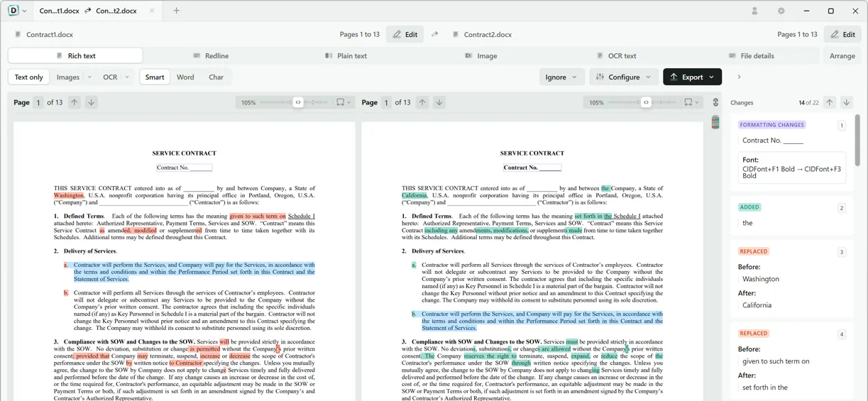The image size is (868, 401).
Task: Switch to the Plain text tab
Action: point(346,55)
